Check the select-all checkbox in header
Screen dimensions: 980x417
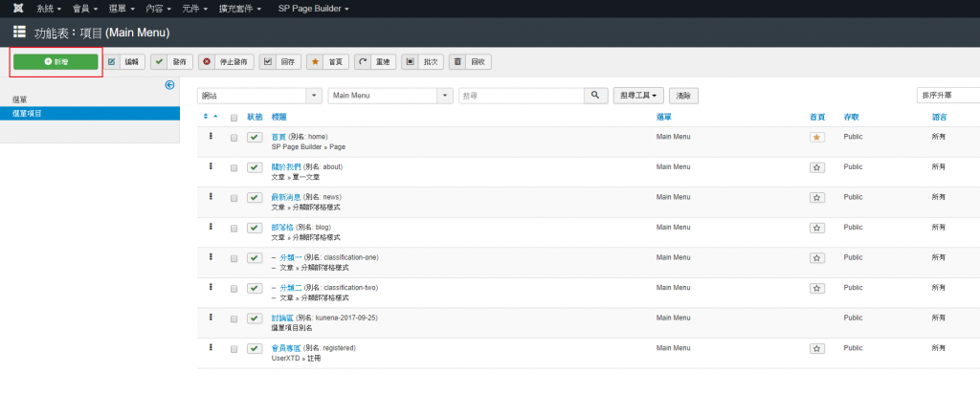(x=234, y=117)
